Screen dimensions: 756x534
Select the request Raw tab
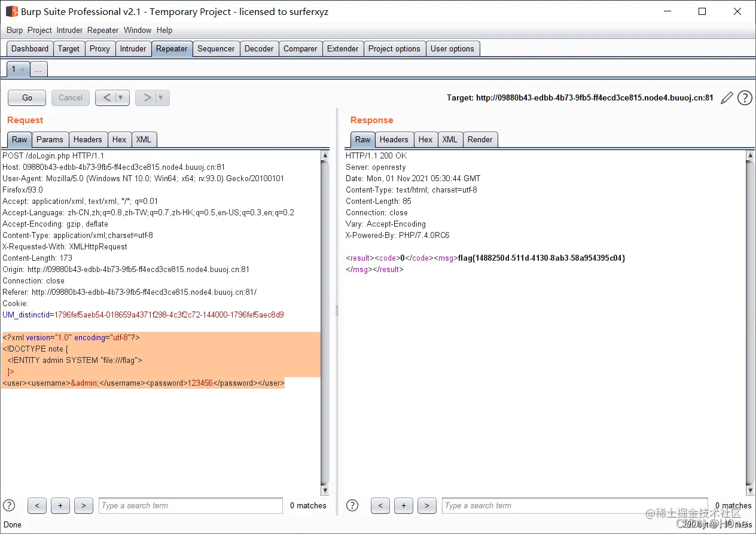tap(20, 139)
